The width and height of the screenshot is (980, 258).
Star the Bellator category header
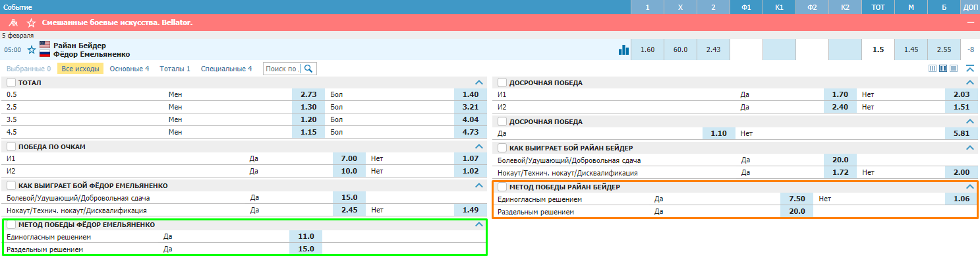coord(31,22)
